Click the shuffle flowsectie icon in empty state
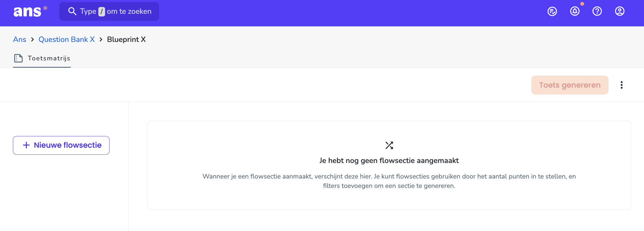This screenshot has width=644, height=231. tap(389, 145)
